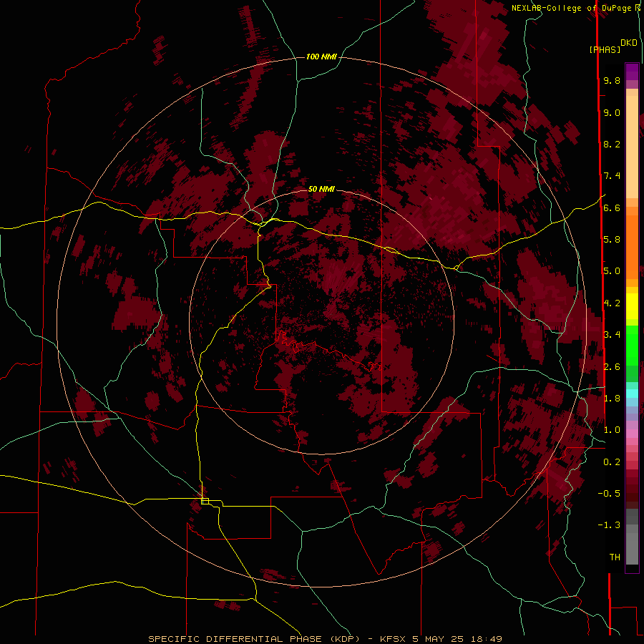This screenshot has width=644, height=644.
Task: Select the 6.6 legend value
Action: pyautogui.click(x=612, y=208)
